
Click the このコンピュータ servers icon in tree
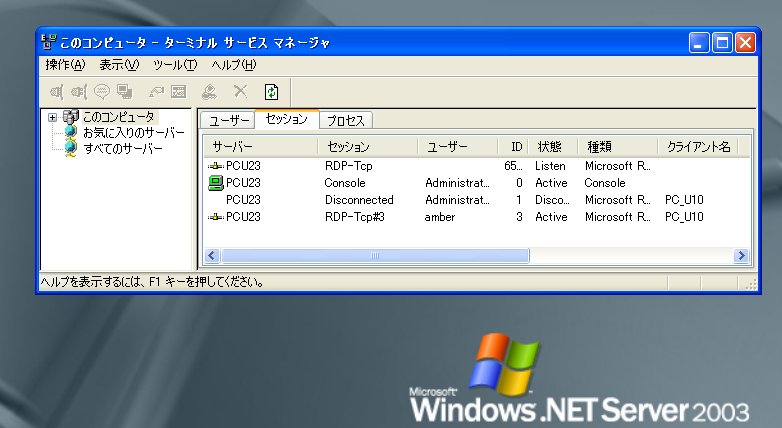pyautogui.click(x=71, y=117)
